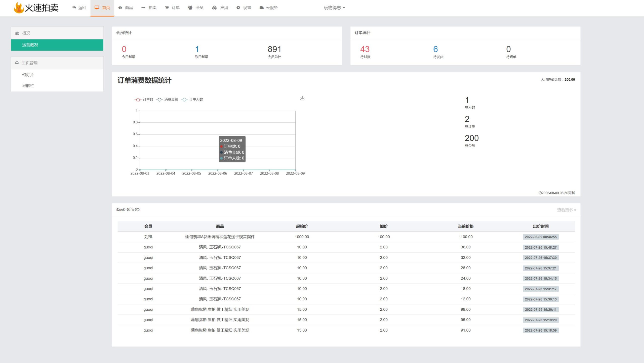
Task: Toggle the 订单人数 legend series
Action: click(x=192, y=100)
